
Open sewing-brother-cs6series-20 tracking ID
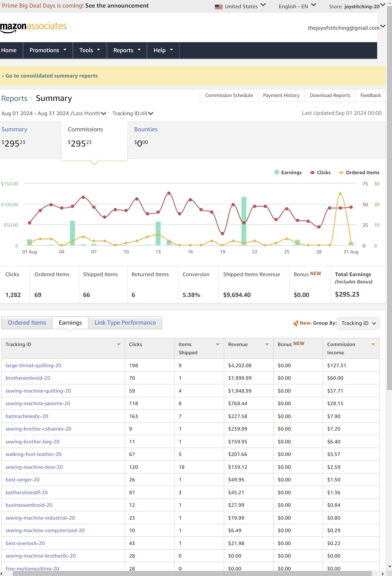(39, 429)
